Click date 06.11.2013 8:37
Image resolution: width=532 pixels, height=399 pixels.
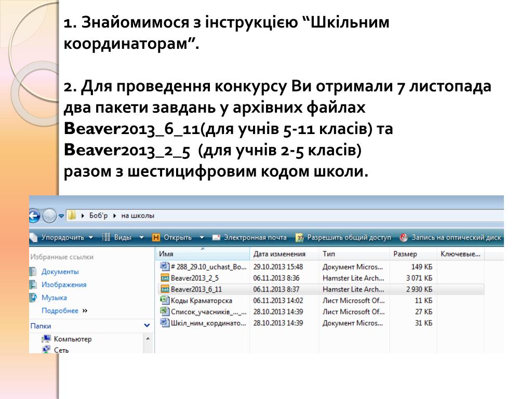tap(276, 289)
